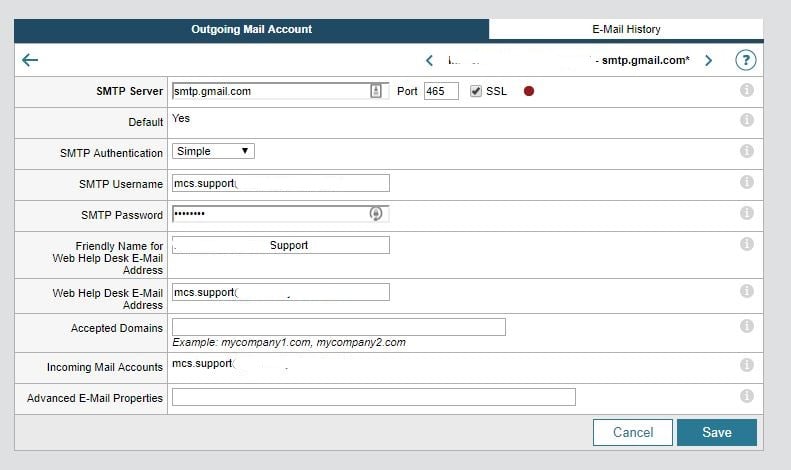
Task: Click the Friendly Name field containing Support
Action: [x=280, y=245]
